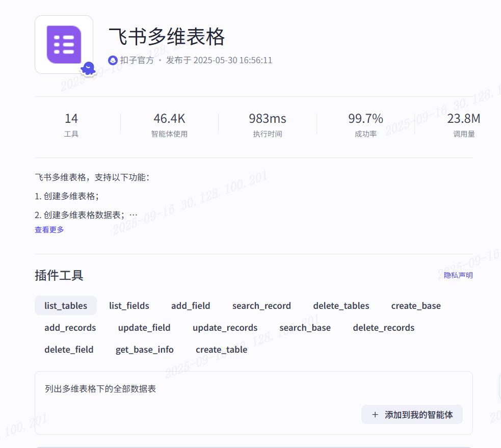501x448 pixels.
Task: Click the plus icon on 添加到我的智能体
Action: [x=375, y=414]
